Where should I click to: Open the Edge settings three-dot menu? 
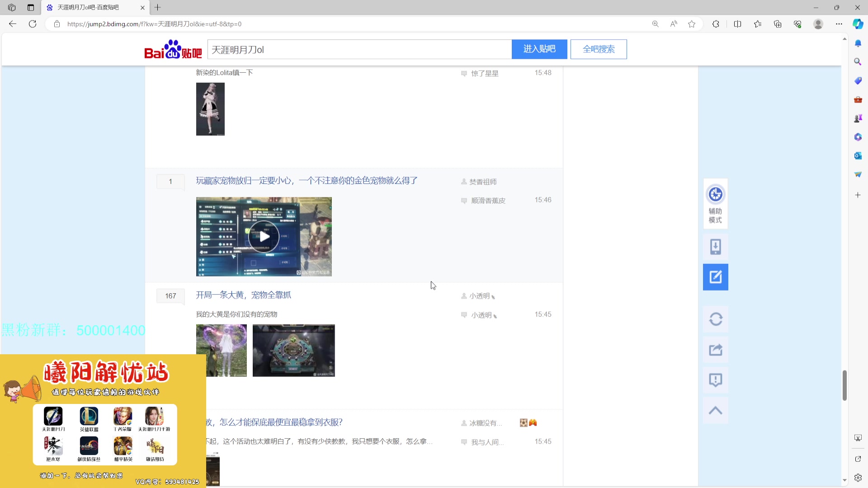click(x=839, y=24)
